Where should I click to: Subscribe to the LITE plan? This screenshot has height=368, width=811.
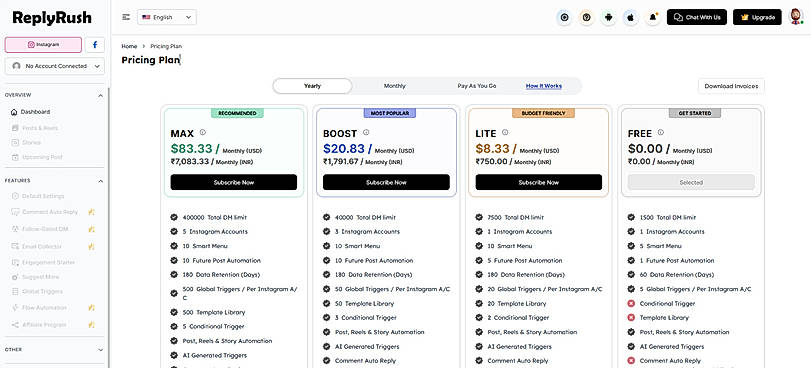pos(539,182)
